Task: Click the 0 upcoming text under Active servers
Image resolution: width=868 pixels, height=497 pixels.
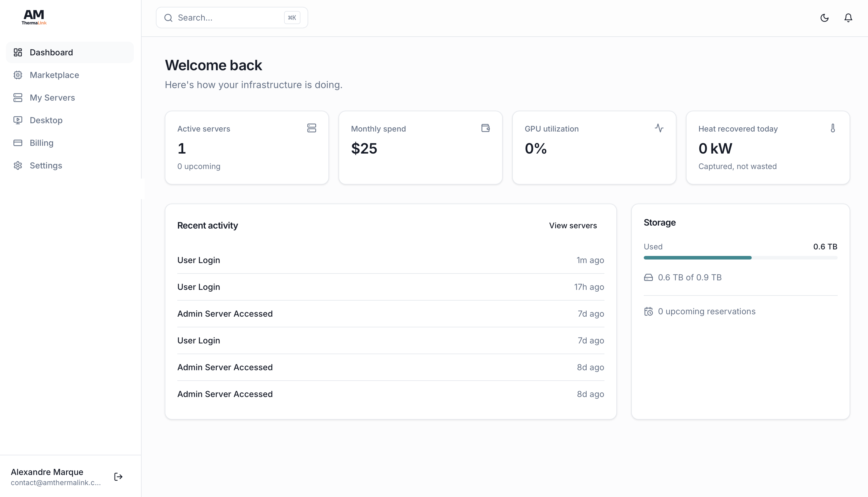Action: click(x=199, y=166)
